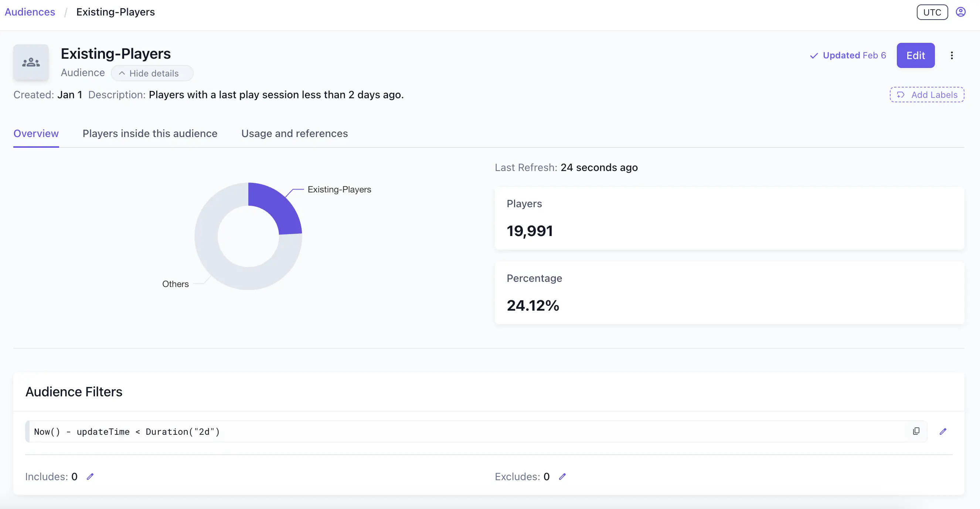Click the pencil icon next to Includes
The image size is (980, 509).
(91, 476)
